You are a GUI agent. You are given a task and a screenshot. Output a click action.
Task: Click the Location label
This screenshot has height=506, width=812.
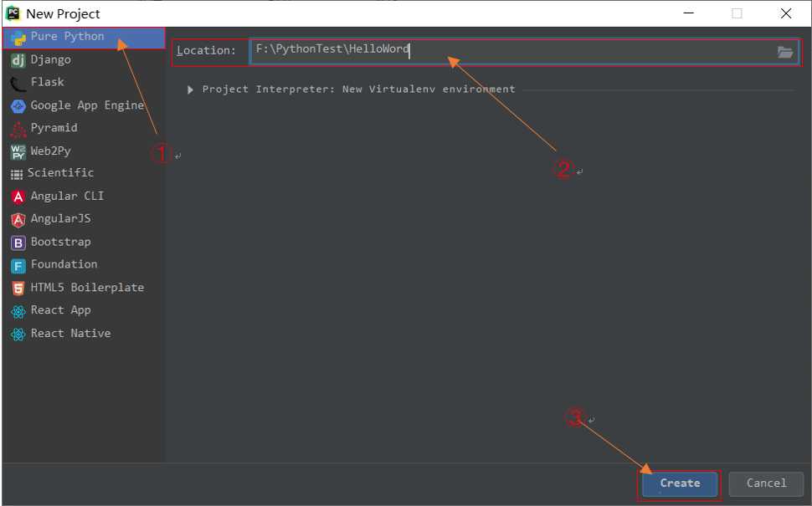coord(206,51)
